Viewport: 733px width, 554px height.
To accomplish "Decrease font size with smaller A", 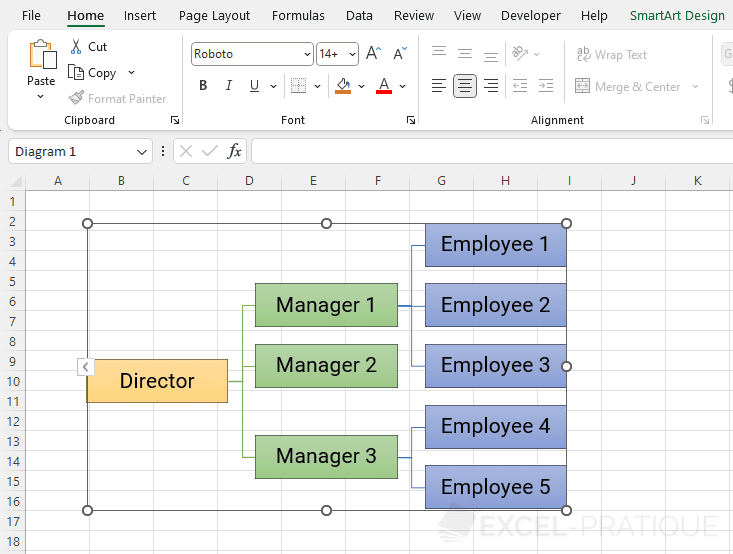I will pos(400,53).
